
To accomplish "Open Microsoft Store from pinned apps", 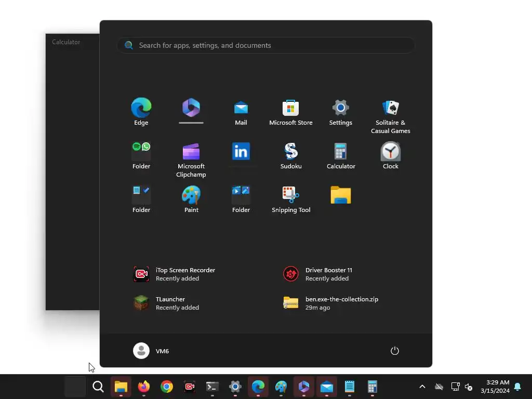I will click(291, 113).
